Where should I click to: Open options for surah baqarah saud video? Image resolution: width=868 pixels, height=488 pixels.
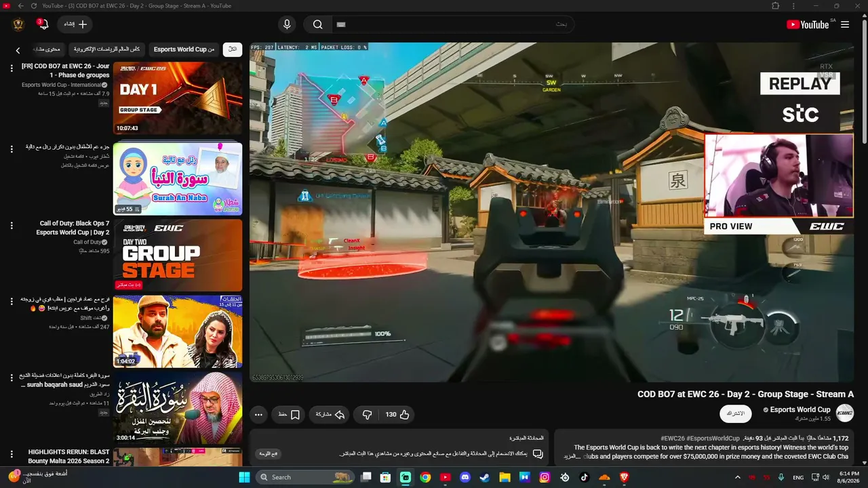pos(11,378)
